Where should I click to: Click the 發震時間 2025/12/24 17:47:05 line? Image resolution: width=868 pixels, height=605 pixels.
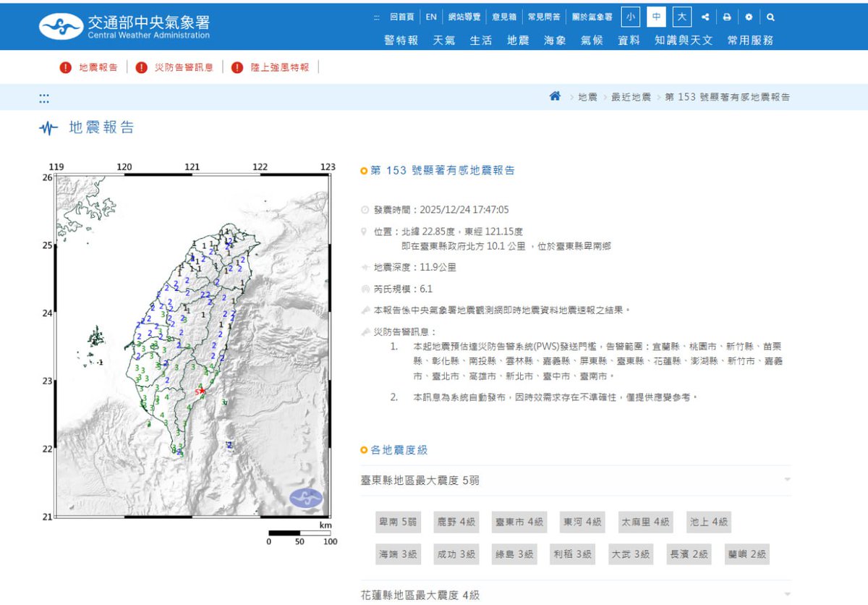441,210
